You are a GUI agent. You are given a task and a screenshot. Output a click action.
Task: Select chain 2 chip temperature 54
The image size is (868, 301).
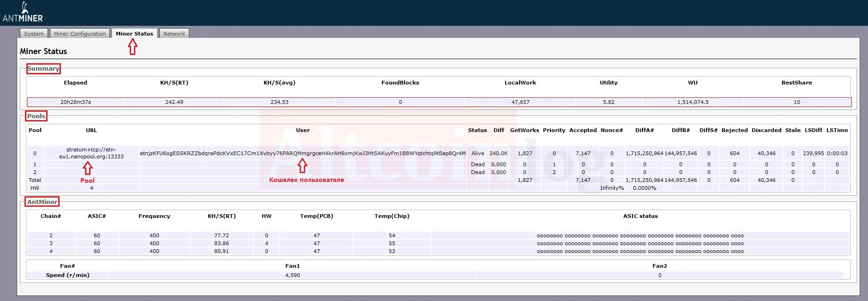[392, 235]
